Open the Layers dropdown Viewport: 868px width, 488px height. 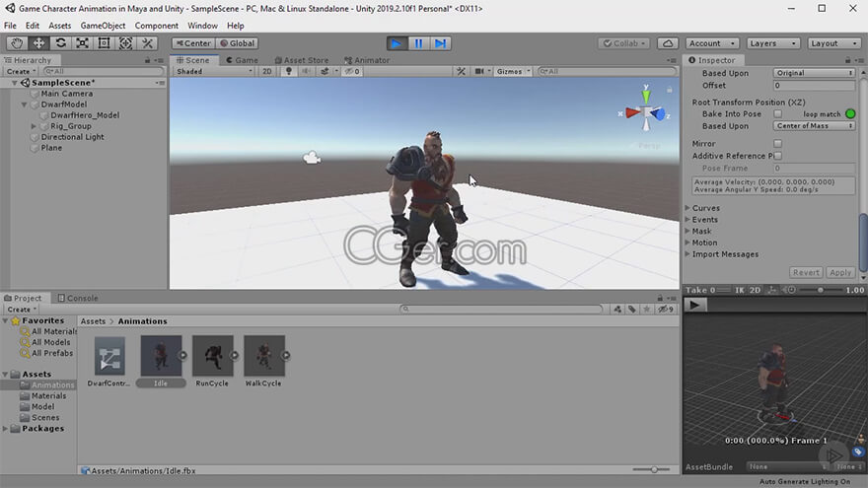pos(772,43)
